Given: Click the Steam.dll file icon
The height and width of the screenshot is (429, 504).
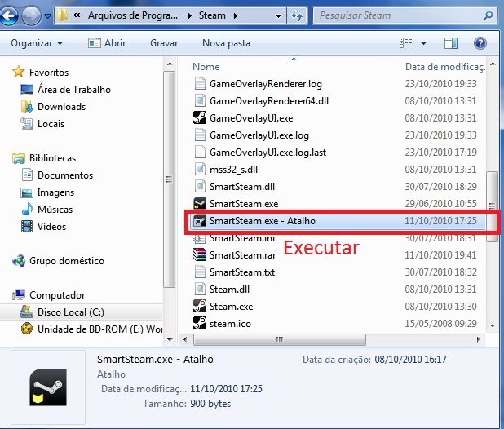Looking at the screenshot, I should pos(200,290).
